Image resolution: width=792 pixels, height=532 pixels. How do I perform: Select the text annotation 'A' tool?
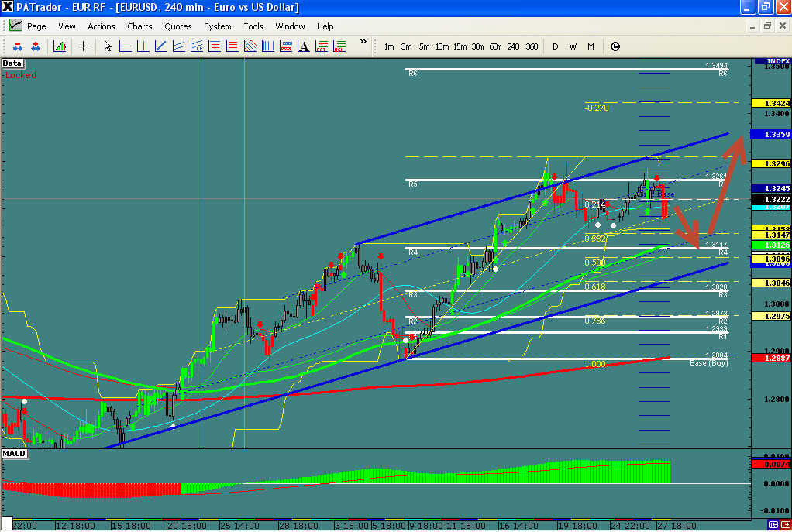point(303,46)
